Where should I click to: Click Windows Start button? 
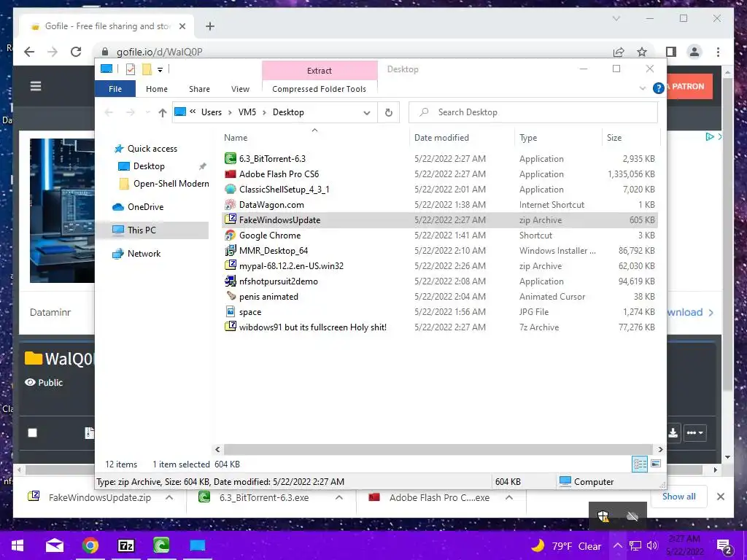coord(18,545)
